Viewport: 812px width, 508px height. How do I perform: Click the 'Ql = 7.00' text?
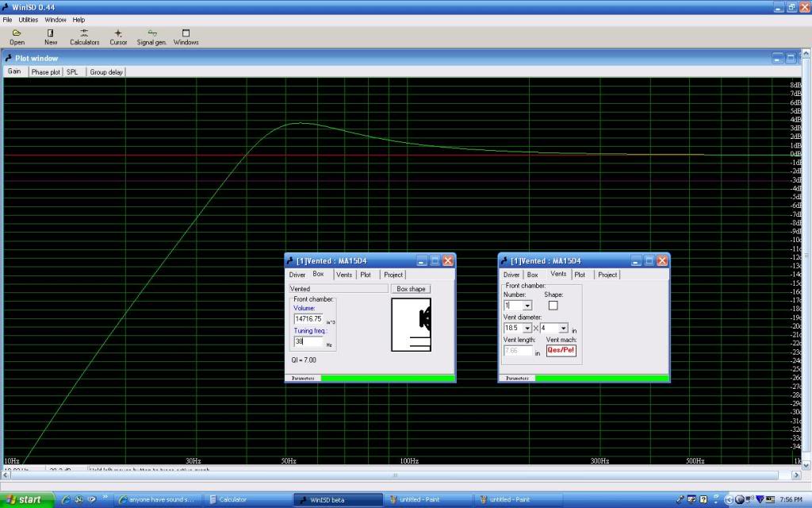304,360
